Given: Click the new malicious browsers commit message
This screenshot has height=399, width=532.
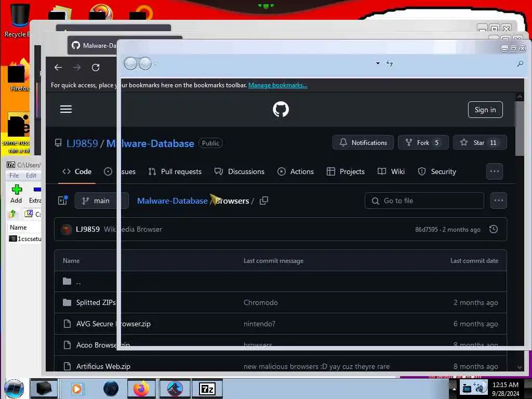Looking at the screenshot, I should pyautogui.click(x=316, y=366).
